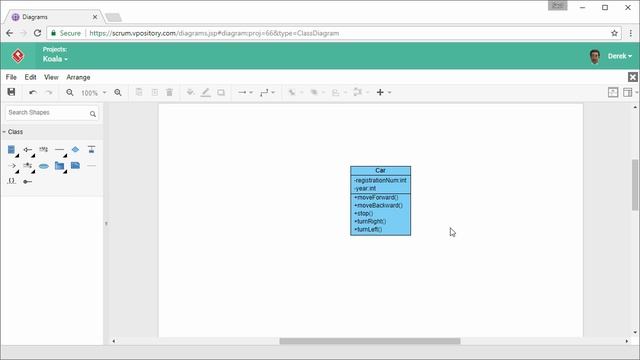The image size is (640, 360).
Task: Select the -year:int attribute
Action: [365, 189]
